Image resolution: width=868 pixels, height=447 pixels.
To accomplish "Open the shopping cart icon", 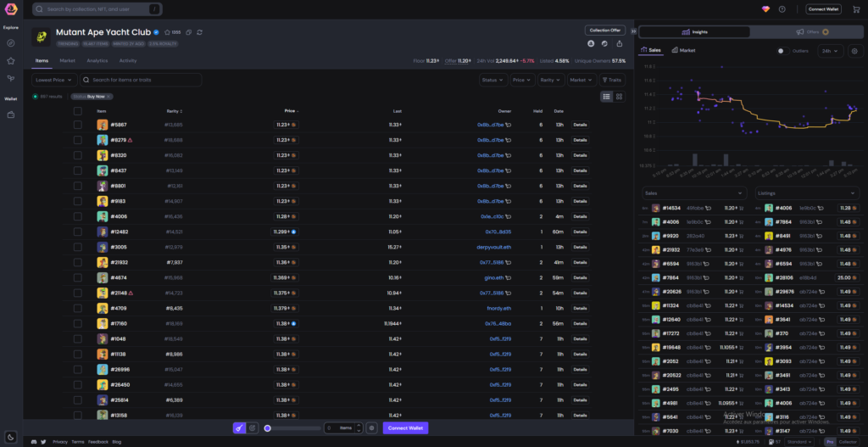I will point(857,8).
